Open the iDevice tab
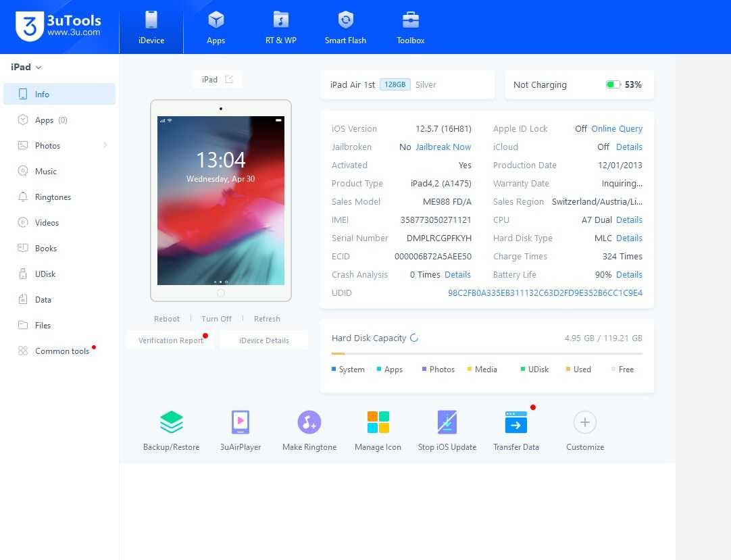Image resolution: width=731 pixels, height=560 pixels. pyautogui.click(x=151, y=28)
